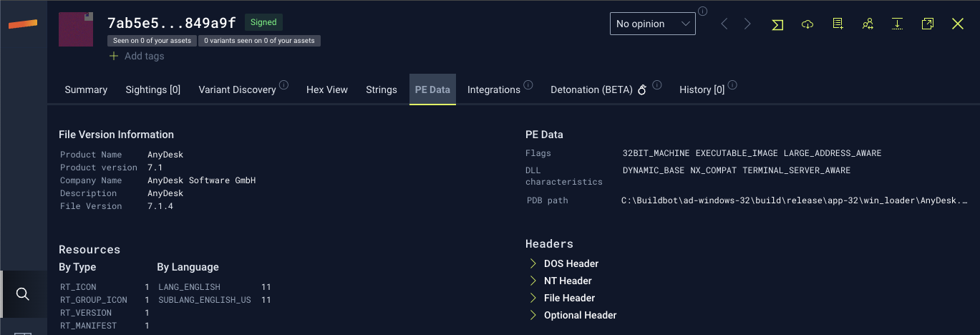Screen dimensions: 980x335
Task: Click the magenta file thumbnail
Action: [x=76, y=29]
